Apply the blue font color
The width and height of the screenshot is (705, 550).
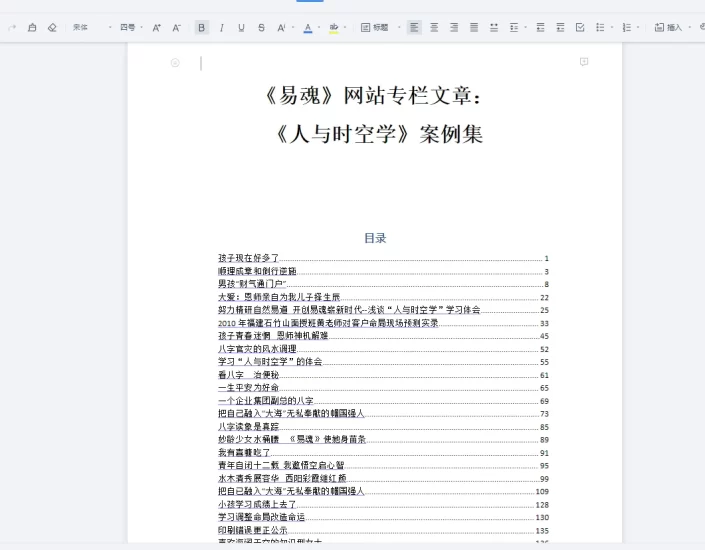coord(308,28)
